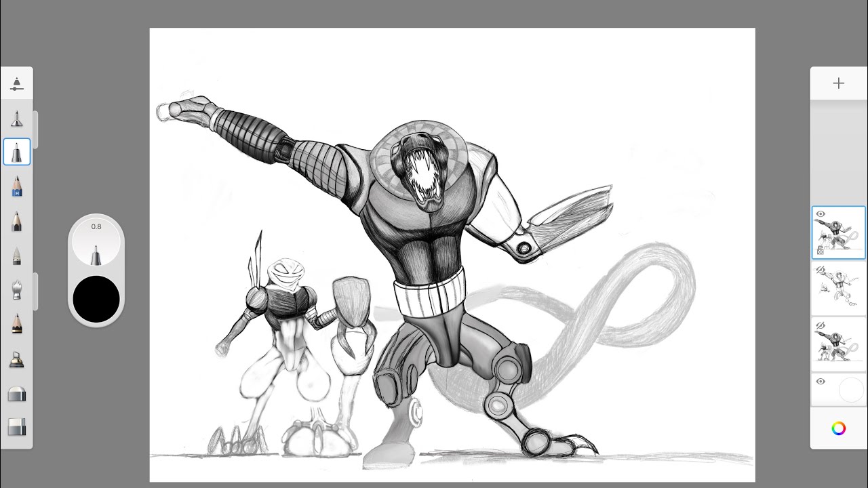Select the hard eraser tool

[x=17, y=427]
